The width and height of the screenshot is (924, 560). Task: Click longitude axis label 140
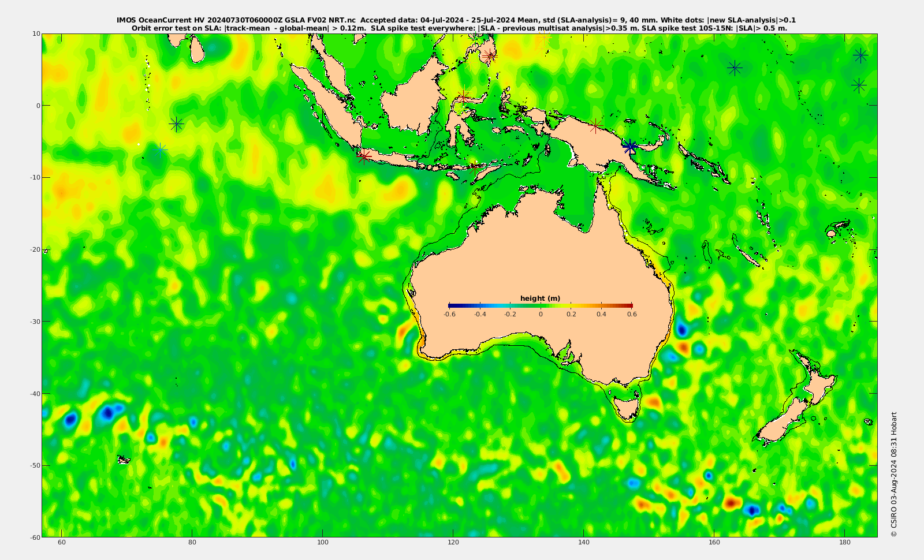tap(584, 542)
